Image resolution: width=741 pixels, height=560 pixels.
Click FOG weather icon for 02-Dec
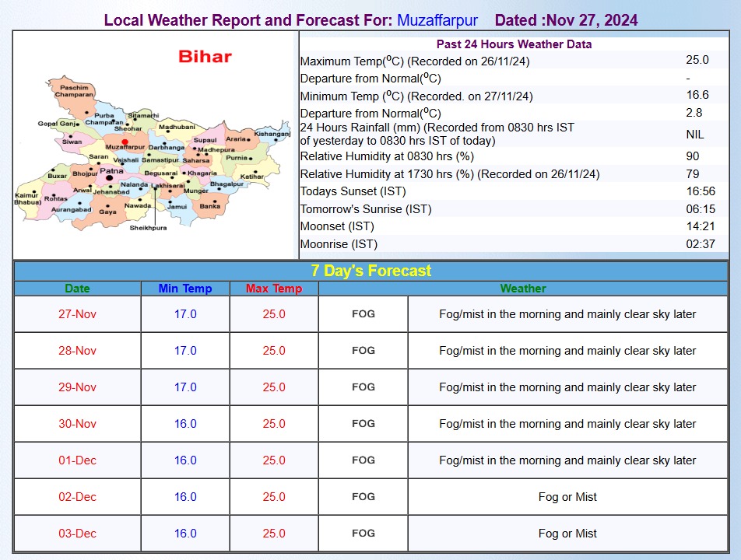click(363, 497)
